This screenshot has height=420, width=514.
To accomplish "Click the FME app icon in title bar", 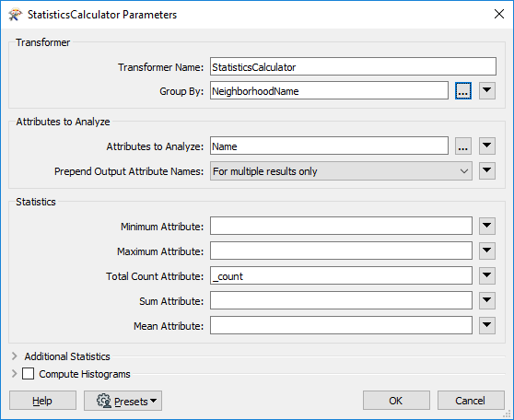I will pos(15,15).
